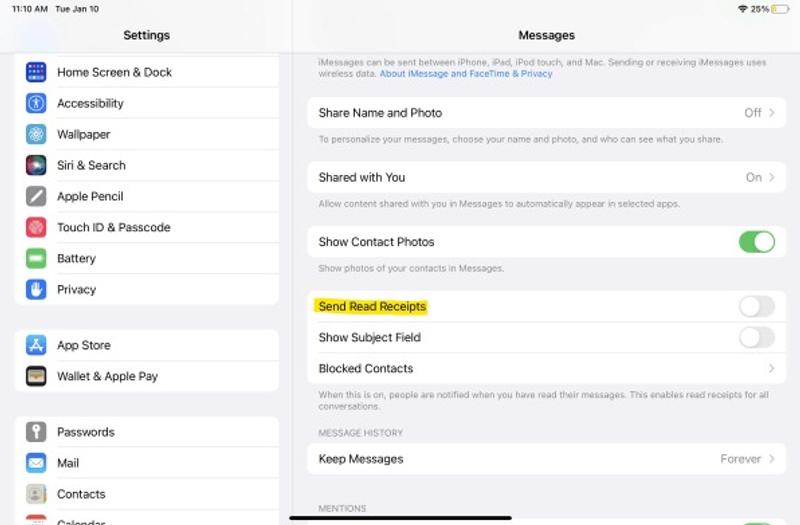Tap the Messages title in header
Screen dimensions: 800x525
point(546,35)
